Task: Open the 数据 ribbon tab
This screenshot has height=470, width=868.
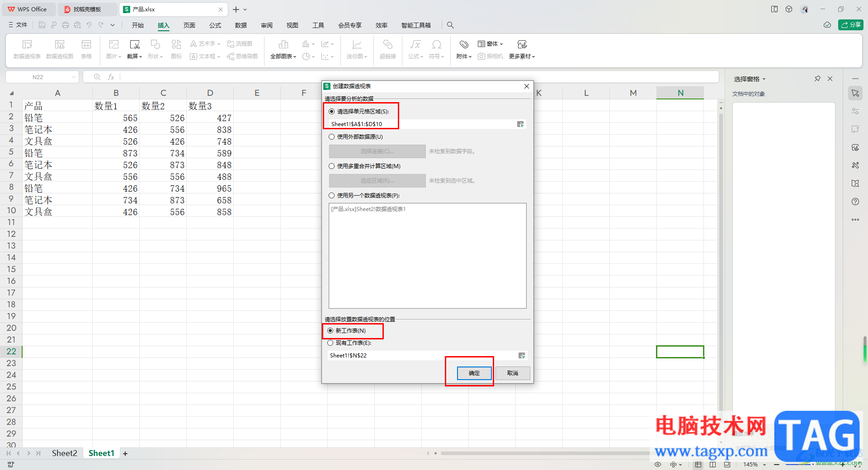Action: coord(241,25)
